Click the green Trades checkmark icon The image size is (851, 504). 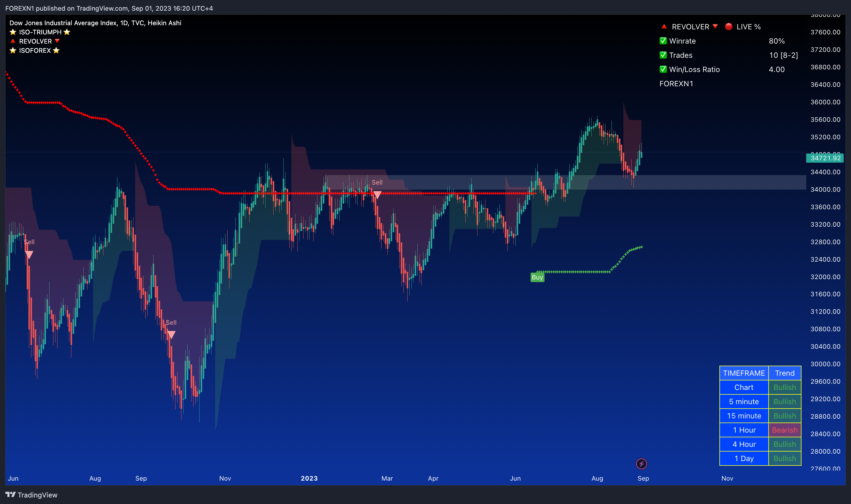663,55
